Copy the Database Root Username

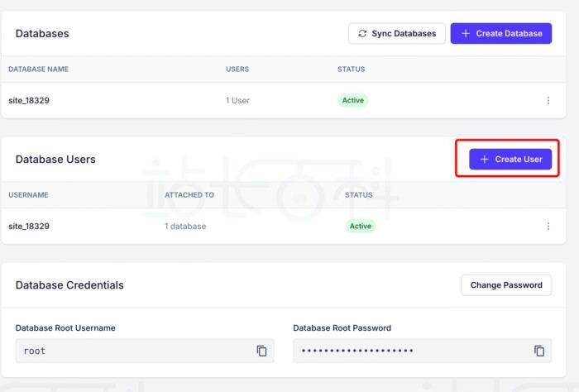(x=261, y=351)
